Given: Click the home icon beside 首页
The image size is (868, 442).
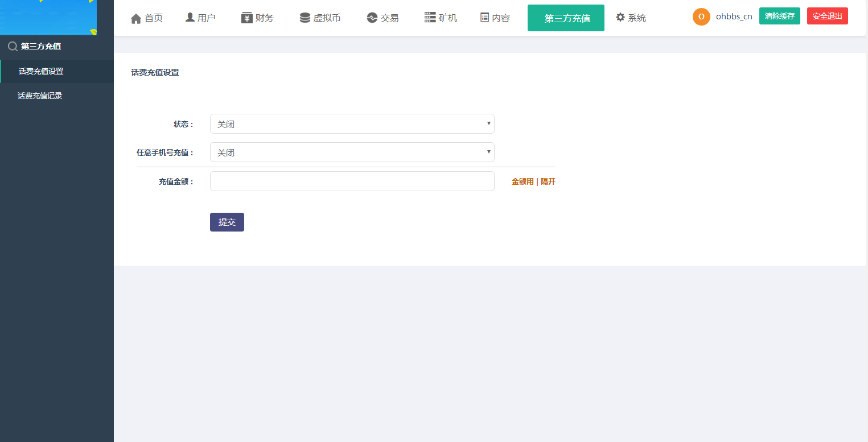Looking at the screenshot, I should click(135, 18).
